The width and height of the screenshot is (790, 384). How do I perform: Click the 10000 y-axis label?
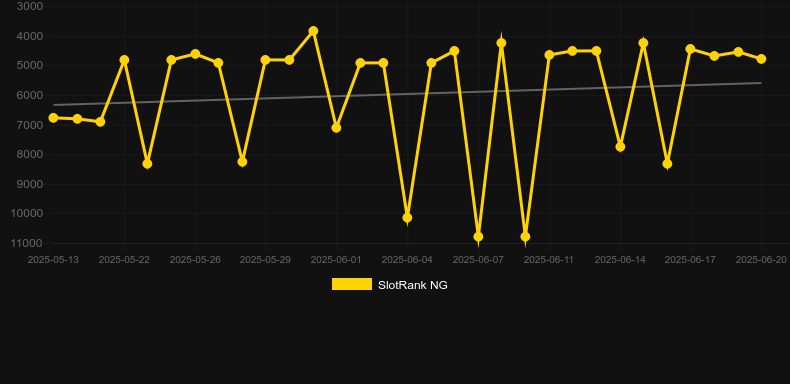click(27, 214)
